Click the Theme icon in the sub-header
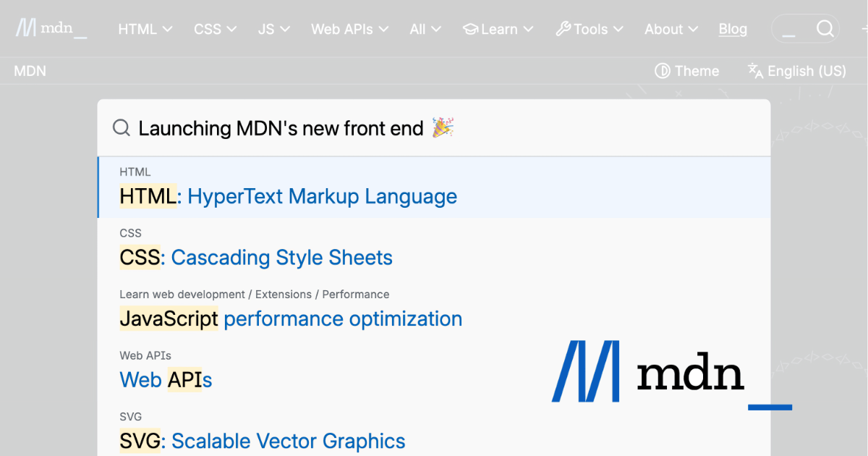Image resolution: width=868 pixels, height=456 pixels. (x=663, y=70)
